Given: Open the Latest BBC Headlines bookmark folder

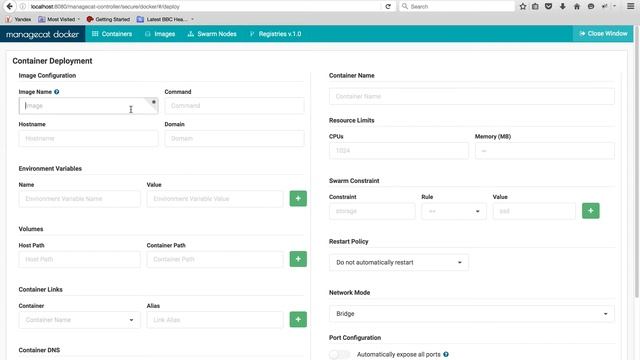Looking at the screenshot, I should point(165,19).
